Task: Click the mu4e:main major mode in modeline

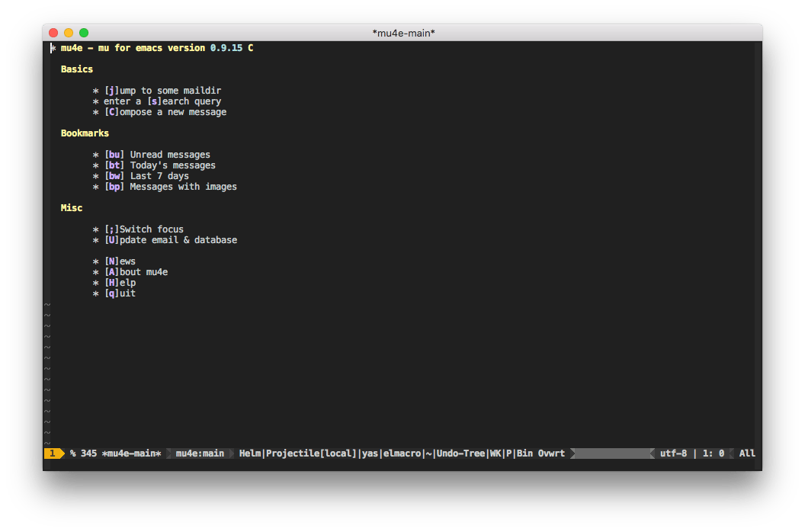Action: [200, 453]
